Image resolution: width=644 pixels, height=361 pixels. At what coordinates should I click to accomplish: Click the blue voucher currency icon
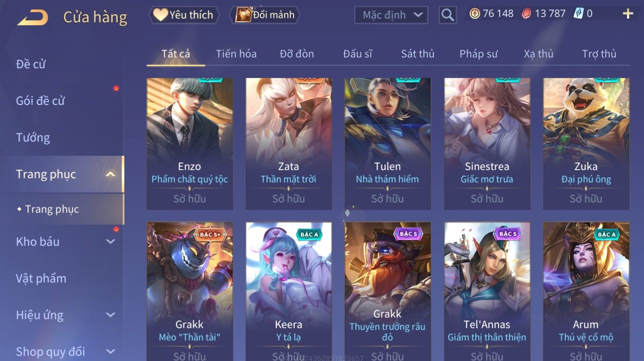pyautogui.click(x=579, y=14)
